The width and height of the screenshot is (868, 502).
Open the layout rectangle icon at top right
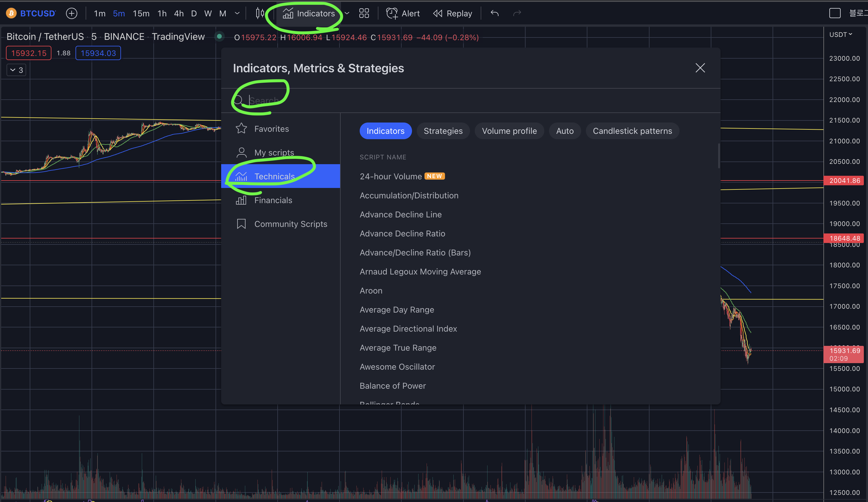point(835,13)
